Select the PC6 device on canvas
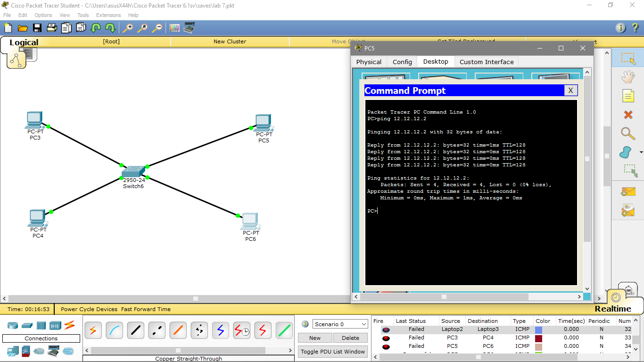Viewport: 644px width, 362px height. 250,222
